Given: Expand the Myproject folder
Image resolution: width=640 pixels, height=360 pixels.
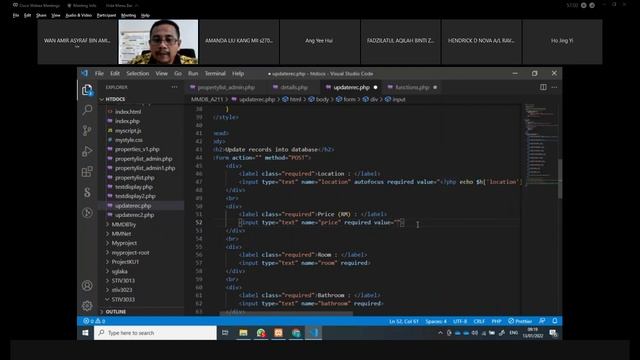Looking at the screenshot, I should click(124, 243).
